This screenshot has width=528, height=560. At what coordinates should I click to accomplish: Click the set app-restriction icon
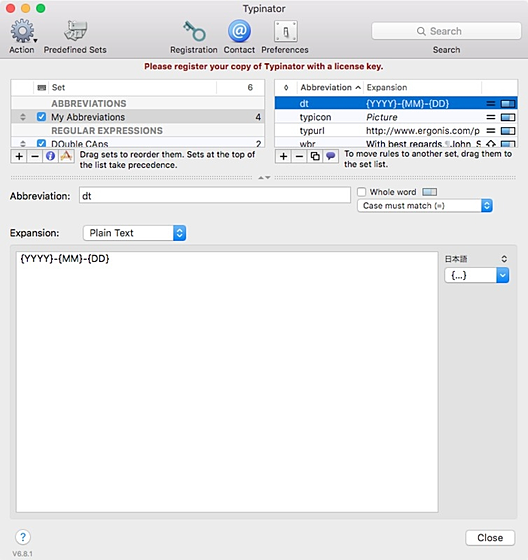tap(66, 156)
